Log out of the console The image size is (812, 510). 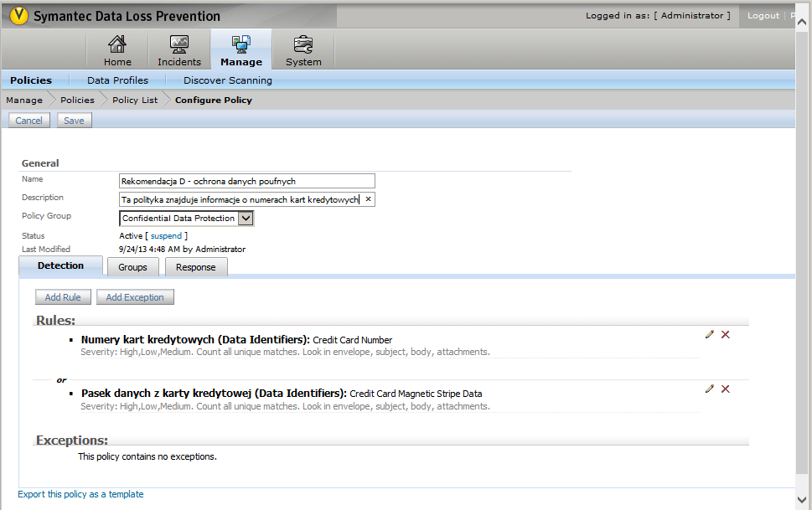763,16
